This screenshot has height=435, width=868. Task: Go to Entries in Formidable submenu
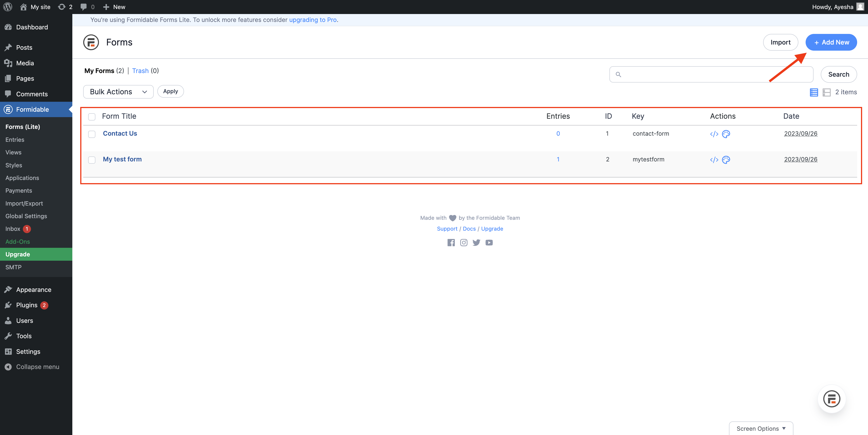[x=15, y=139]
